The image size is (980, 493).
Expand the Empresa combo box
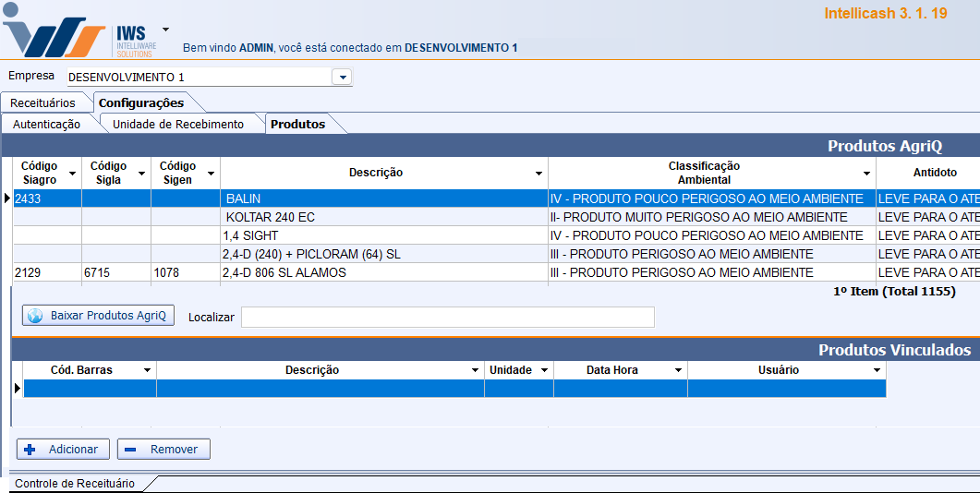coord(342,78)
